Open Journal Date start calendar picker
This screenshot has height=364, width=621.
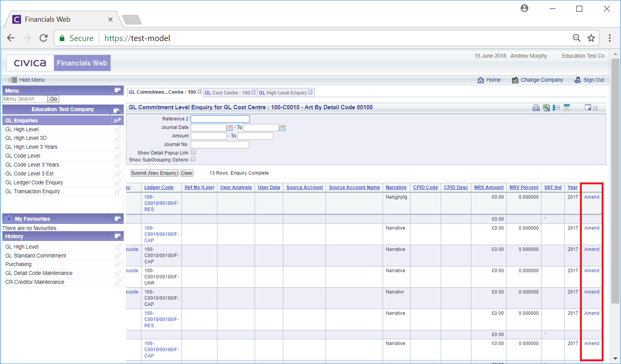pos(230,128)
